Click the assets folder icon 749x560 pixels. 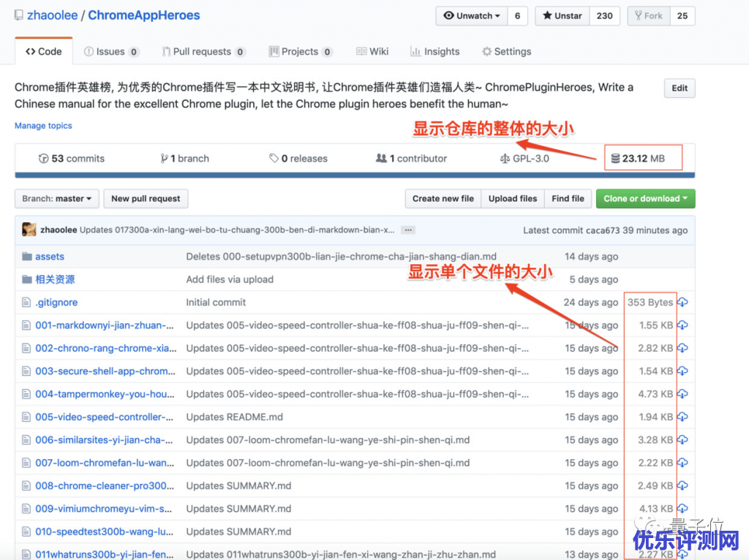pyautogui.click(x=27, y=257)
